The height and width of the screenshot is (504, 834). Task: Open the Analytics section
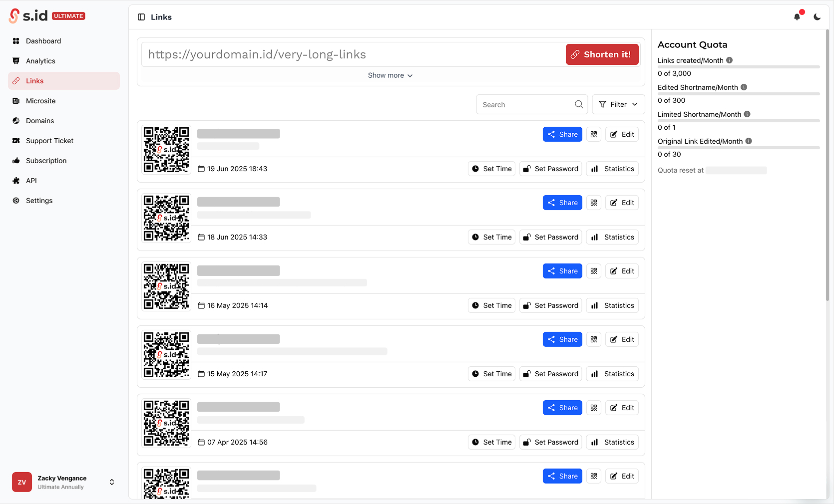tap(40, 60)
